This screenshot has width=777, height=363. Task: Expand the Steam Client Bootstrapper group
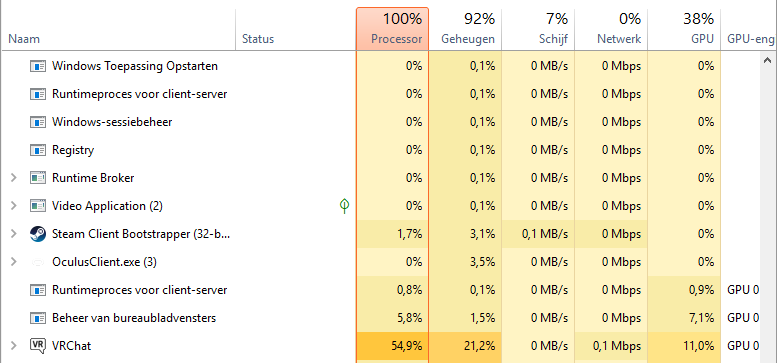point(14,234)
